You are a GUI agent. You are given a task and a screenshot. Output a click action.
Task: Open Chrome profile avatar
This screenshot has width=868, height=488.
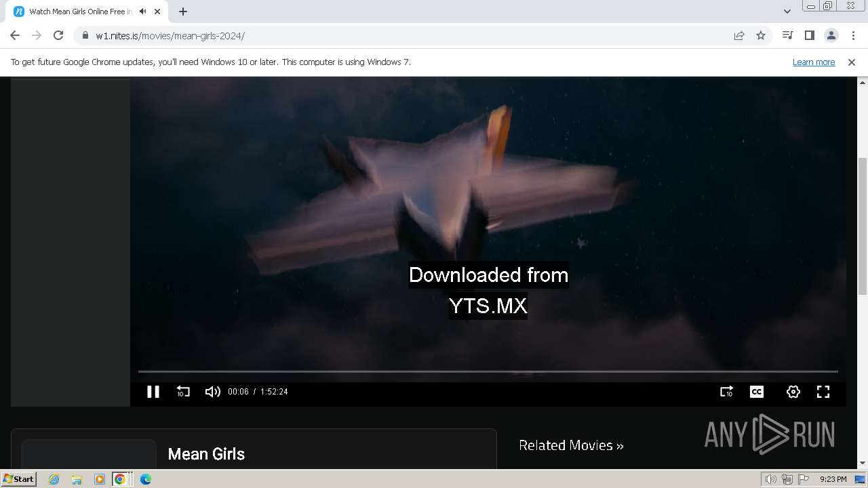point(831,35)
